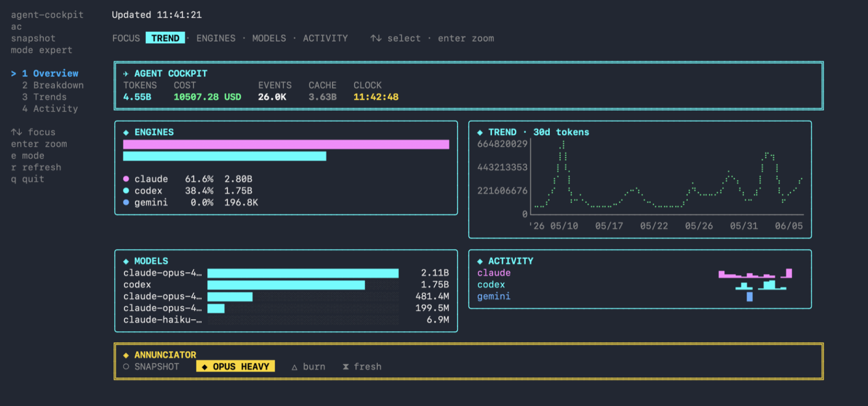Click the cyan codex legend dot

tap(126, 191)
